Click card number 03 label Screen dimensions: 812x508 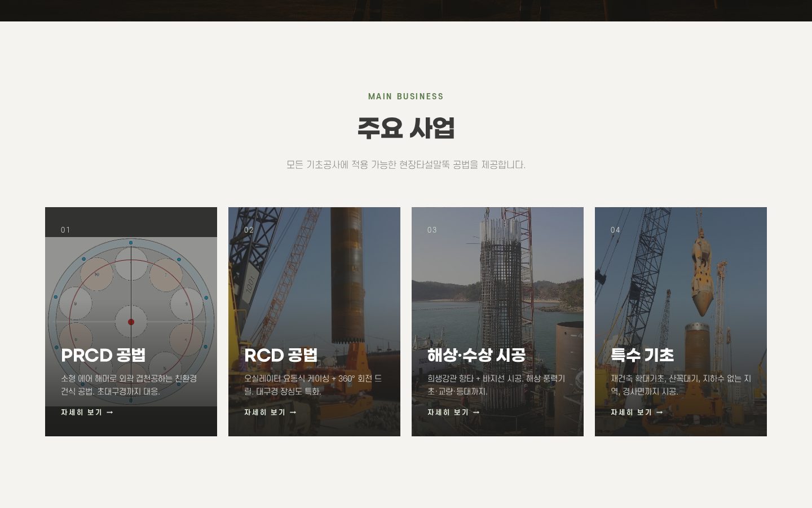(433, 230)
